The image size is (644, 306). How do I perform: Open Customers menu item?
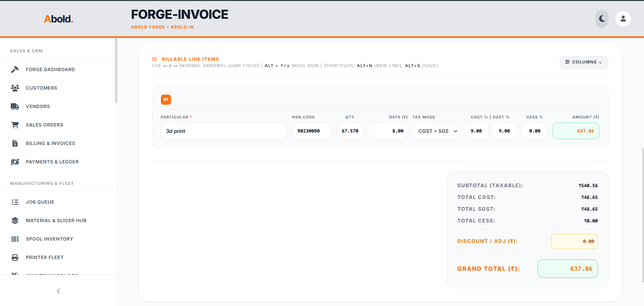(57, 88)
